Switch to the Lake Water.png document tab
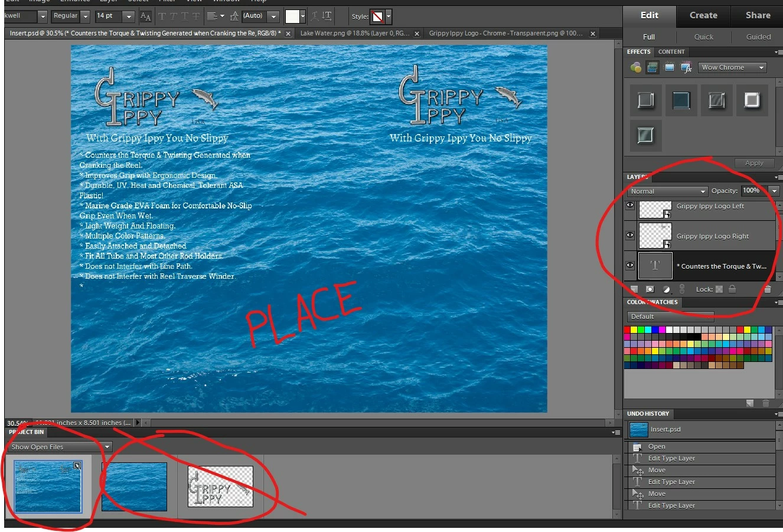 click(x=354, y=33)
